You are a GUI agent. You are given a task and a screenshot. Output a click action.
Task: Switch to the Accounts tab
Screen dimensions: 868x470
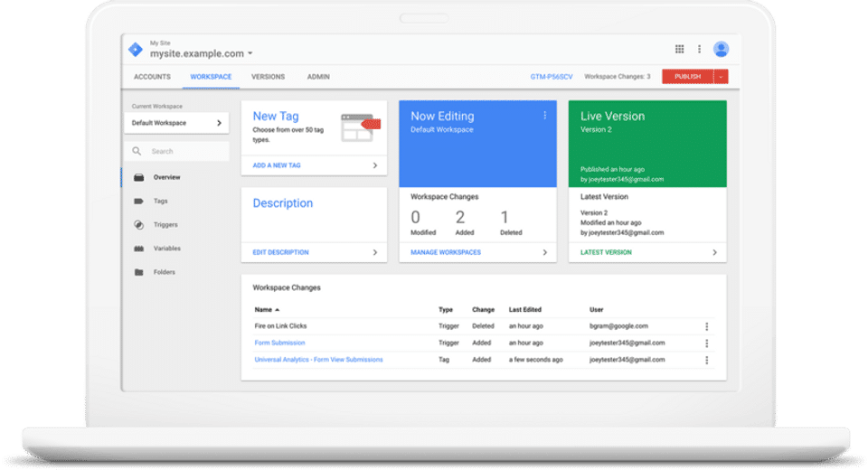click(152, 77)
